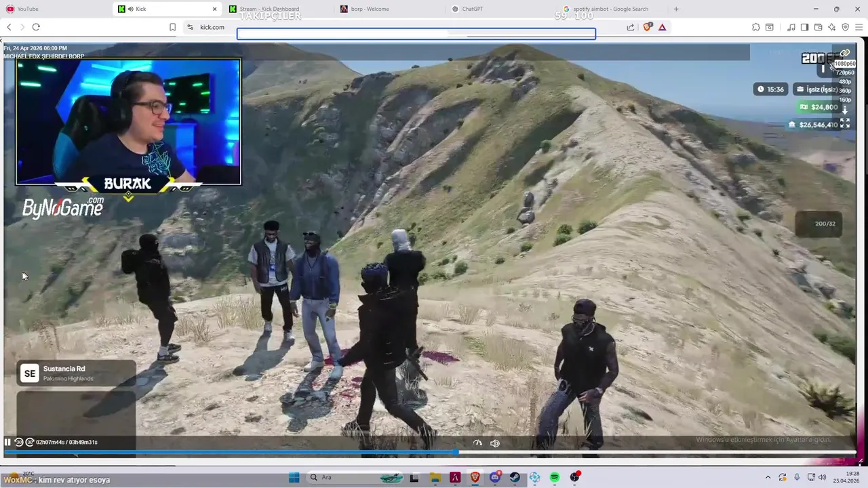Select 1080p60 video quality
Screen dimensions: 868x488
pos(844,64)
